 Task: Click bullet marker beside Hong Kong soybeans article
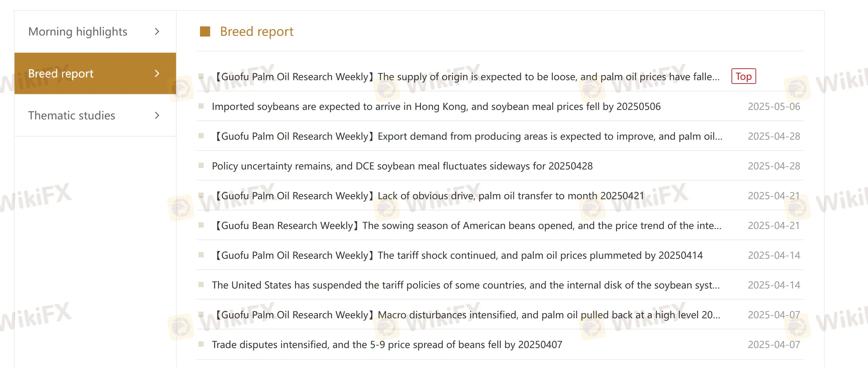click(x=201, y=106)
